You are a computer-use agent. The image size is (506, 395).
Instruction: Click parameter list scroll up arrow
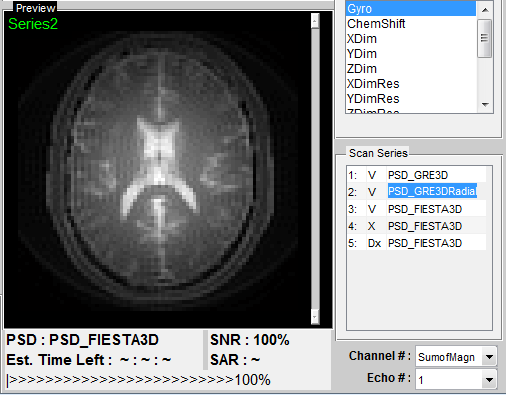tap(485, 10)
